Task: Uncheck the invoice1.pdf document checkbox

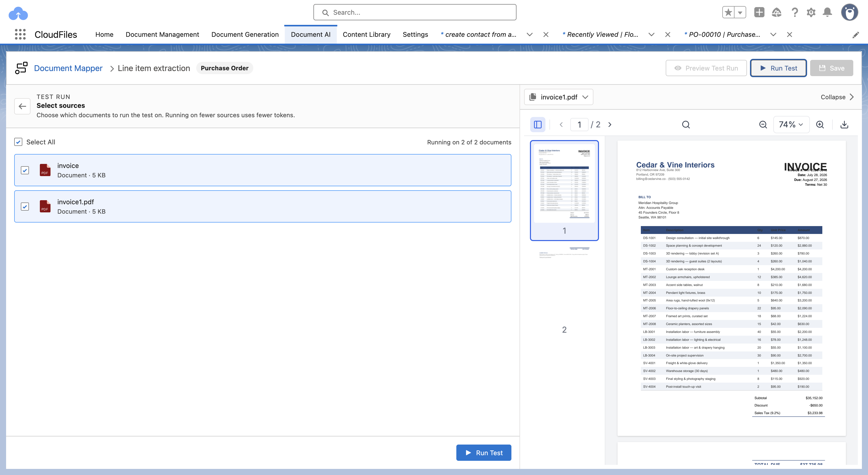Action: click(x=25, y=207)
